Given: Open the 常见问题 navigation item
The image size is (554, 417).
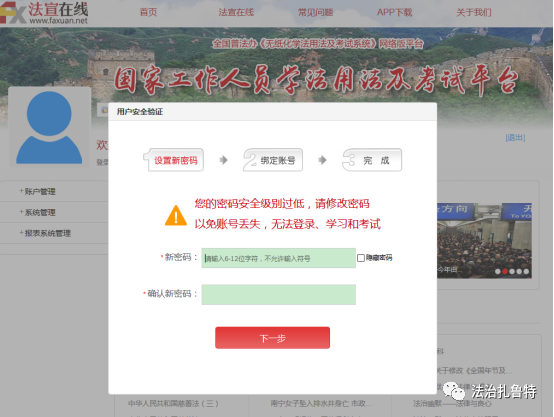Looking at the screenshot, I should 315,12.
